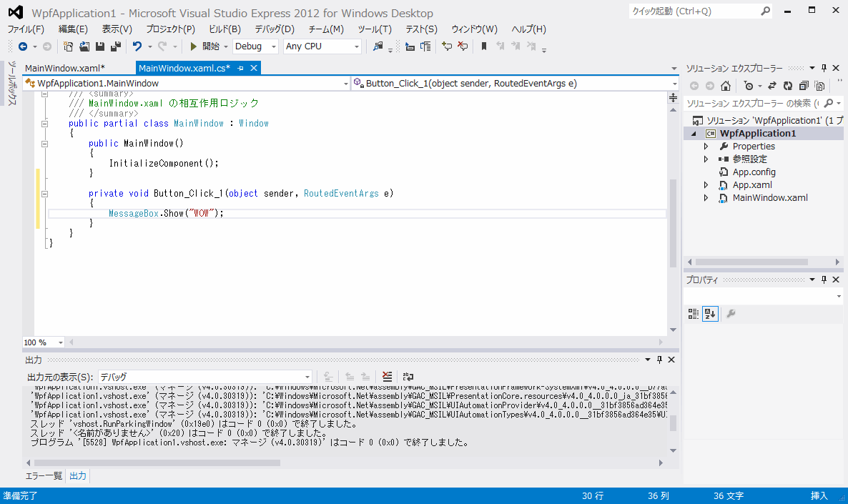Click the code editor vertical scrollbar thumb
This screenshot has height=504, width=848.
coord(674,223)
